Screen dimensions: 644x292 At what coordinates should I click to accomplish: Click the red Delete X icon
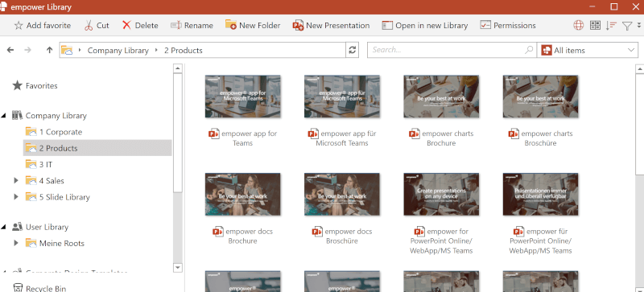coord(127,26)
